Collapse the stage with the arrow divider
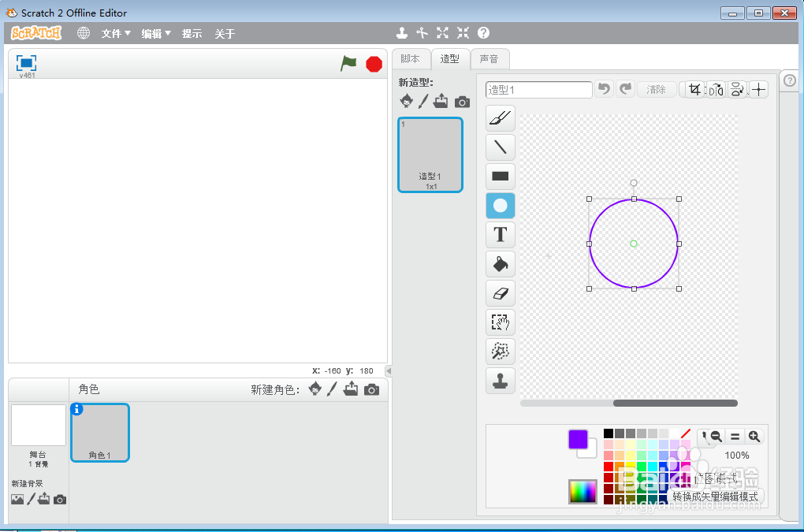This screenshot has width=804, height=532. pyautogui.click(x=389, y=370)
